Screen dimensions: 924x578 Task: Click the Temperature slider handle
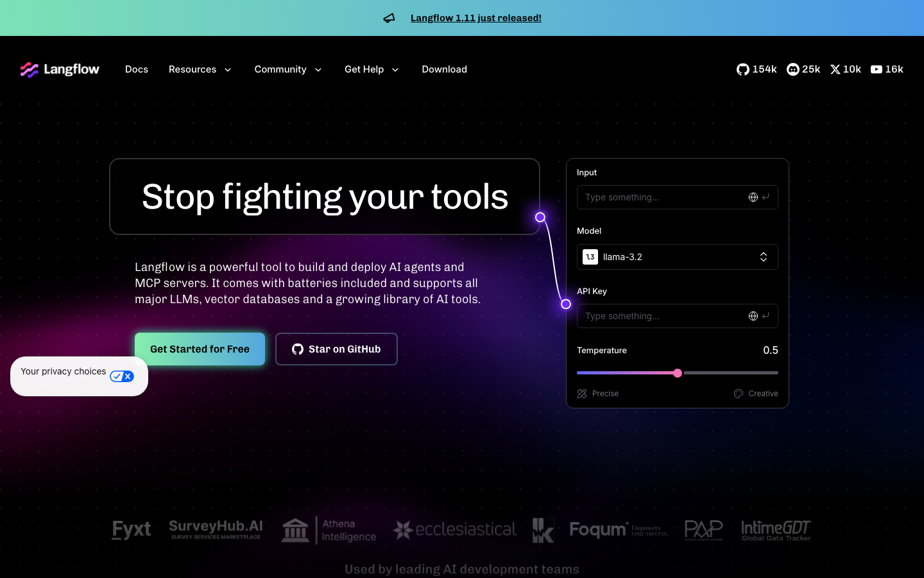[x=678, y=373]
